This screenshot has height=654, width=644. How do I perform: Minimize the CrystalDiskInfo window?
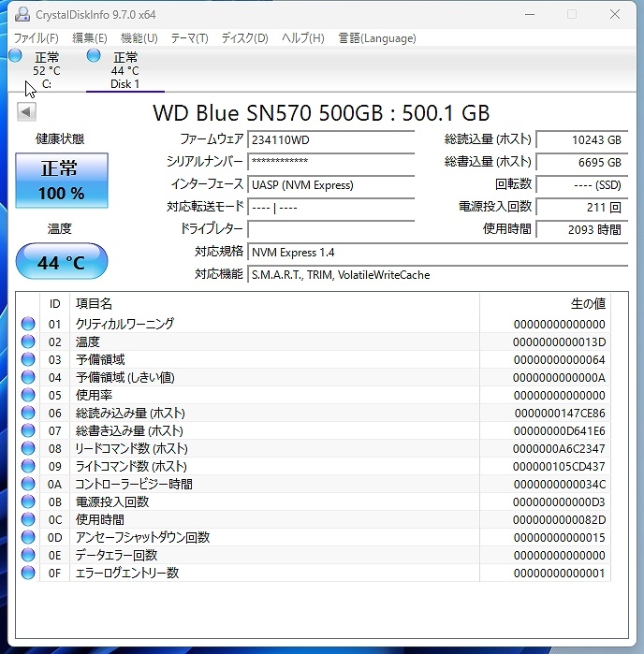[x=530, y=15]
